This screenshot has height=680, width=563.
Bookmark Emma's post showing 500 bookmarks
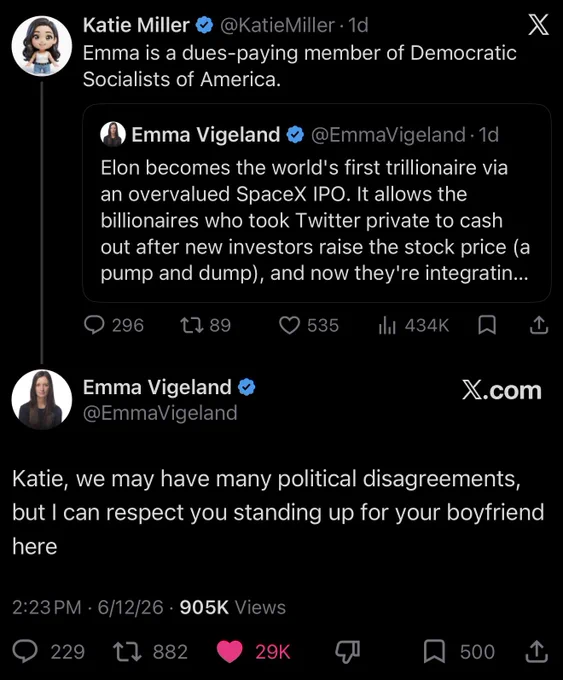(434, 652)
